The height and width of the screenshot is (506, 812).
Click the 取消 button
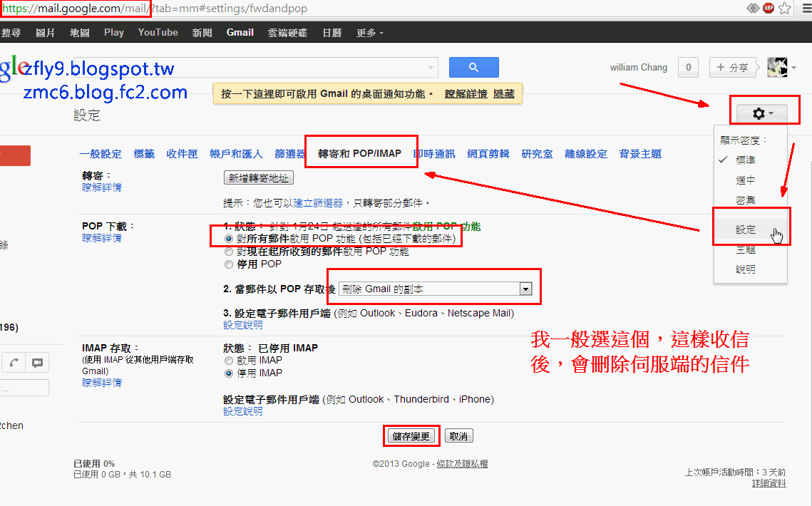[x=458, y=436]
